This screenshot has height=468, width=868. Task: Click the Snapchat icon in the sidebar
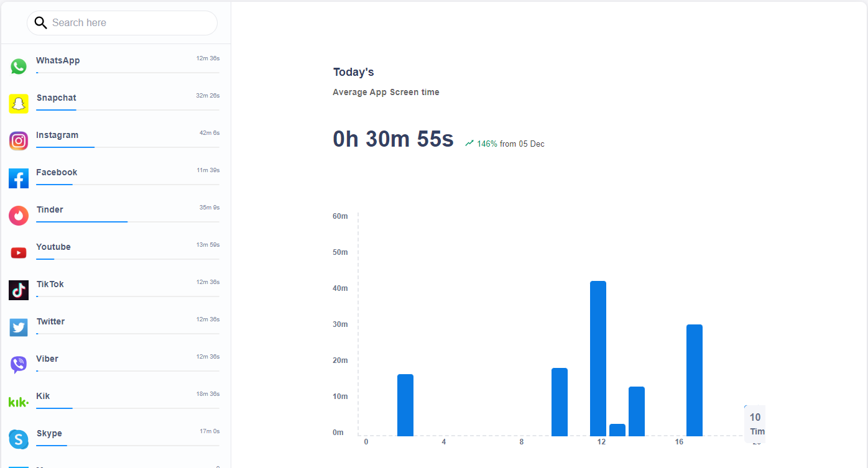point(18,103)
